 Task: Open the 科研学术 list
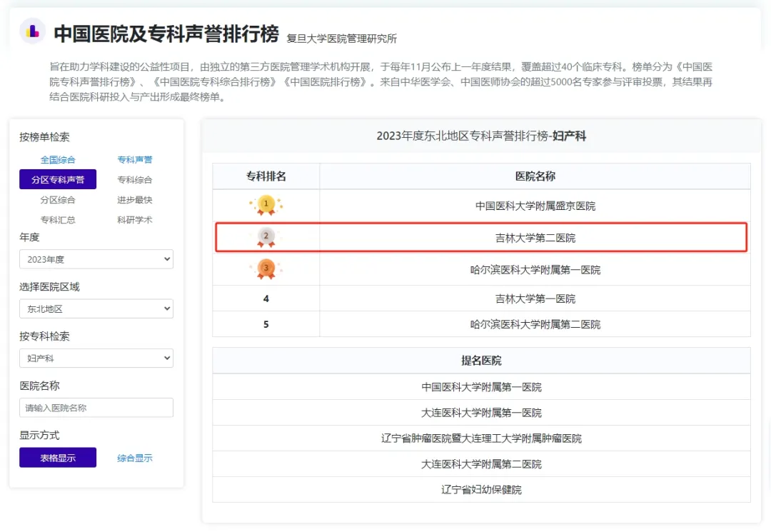[135, 220]
